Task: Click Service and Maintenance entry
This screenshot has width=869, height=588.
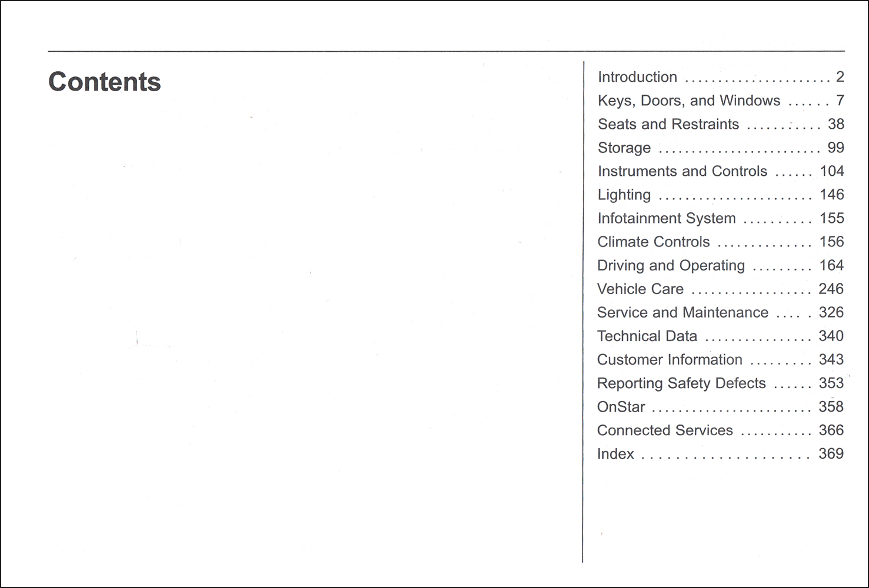Action: tap(721, 312)
